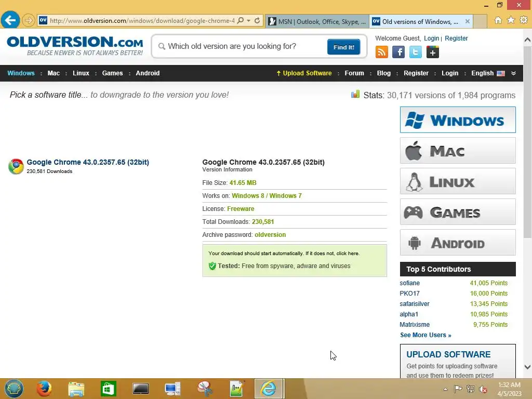Screen dimensions: 532x399
Task: Open Windows Store icon on taskbar
Action: [108, 389]
